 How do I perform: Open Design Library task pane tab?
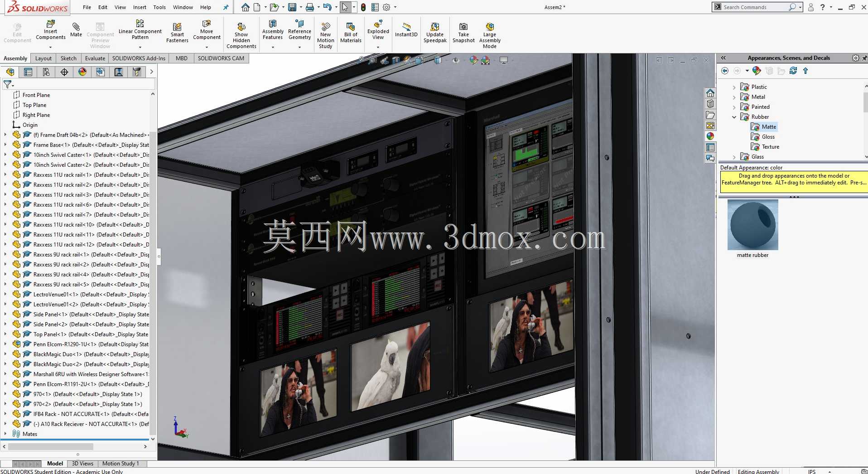coord(710,104)
